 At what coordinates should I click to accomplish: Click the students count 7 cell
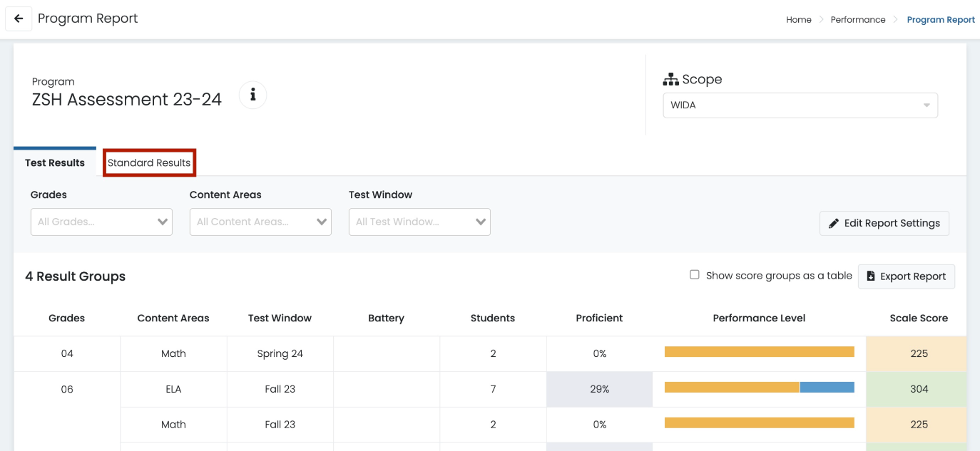click(x=493, y=390)
